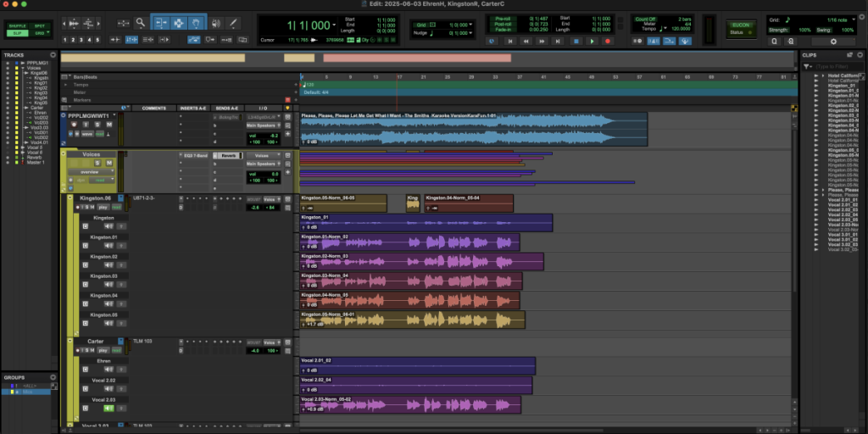The image size is (868, 434).
Task: Select the Trim tool
Action: point(160,24)
